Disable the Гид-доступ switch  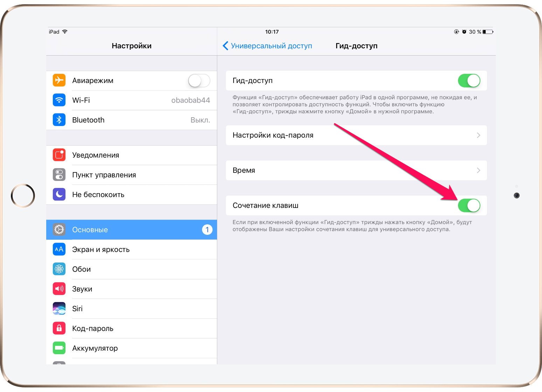point(469,80)
